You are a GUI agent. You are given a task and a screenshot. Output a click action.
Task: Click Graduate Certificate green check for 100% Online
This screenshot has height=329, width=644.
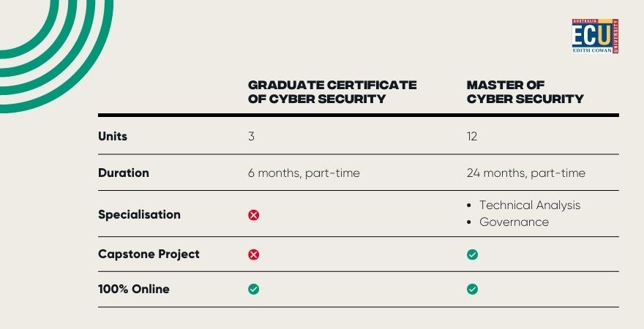pyautogui.click(x=254, y=290)
